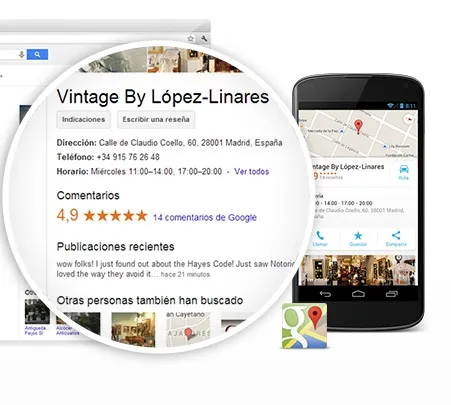Click the blue search magnifier button
This screenshot has height=405, width=451.
(x=37, y=54)
